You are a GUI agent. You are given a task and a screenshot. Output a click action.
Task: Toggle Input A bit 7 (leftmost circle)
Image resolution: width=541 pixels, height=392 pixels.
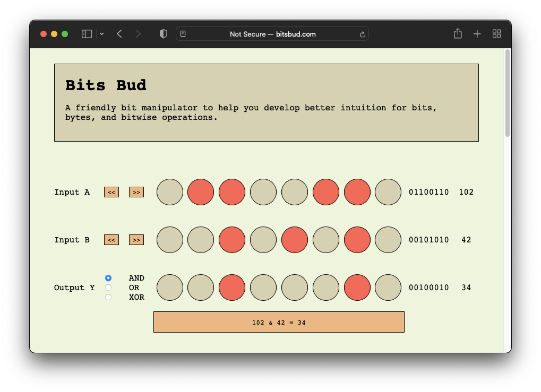coord(170,192)
